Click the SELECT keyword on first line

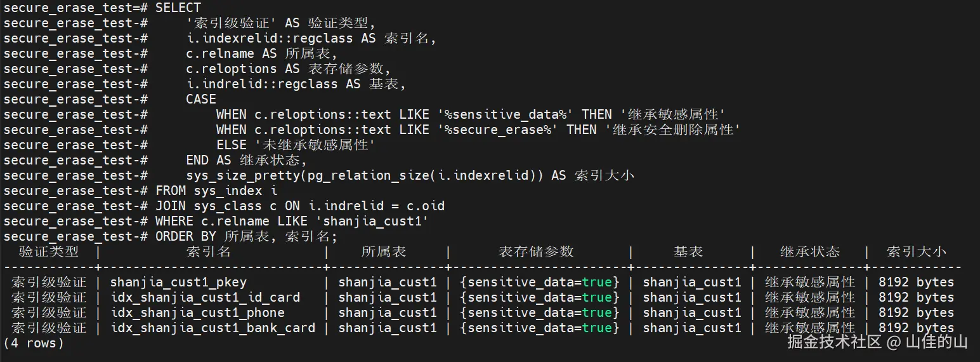(x=178, y=8)
